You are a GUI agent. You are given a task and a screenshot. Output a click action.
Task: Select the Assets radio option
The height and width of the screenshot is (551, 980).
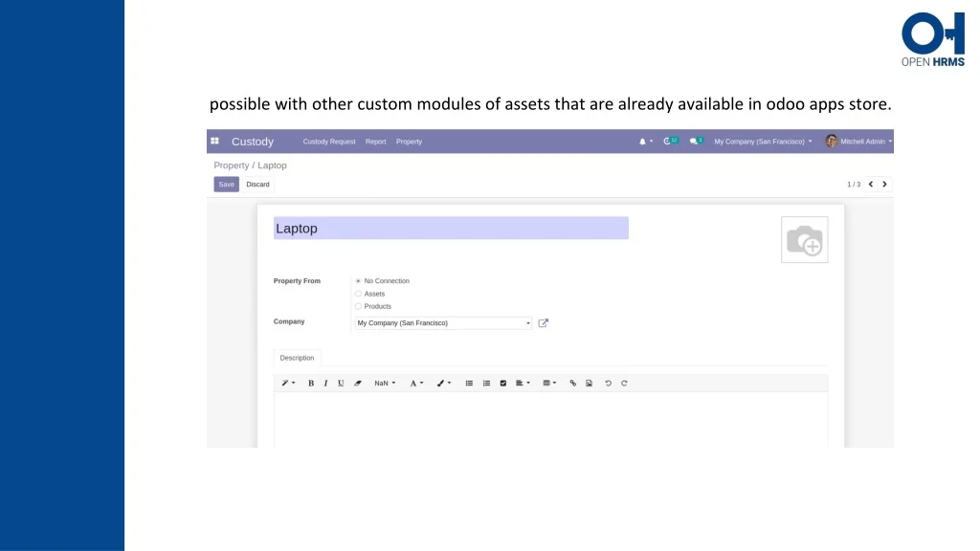coord(358,294)
